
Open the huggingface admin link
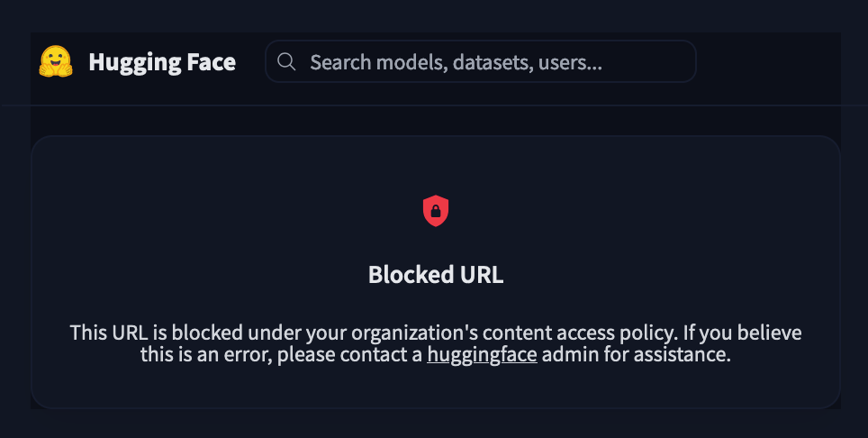click(x=482, y=355)
